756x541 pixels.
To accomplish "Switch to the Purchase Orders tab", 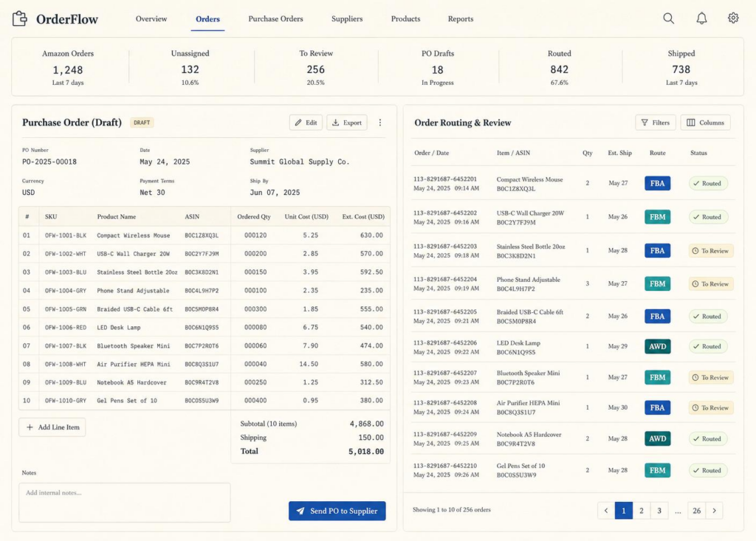I will coord(276,18).
